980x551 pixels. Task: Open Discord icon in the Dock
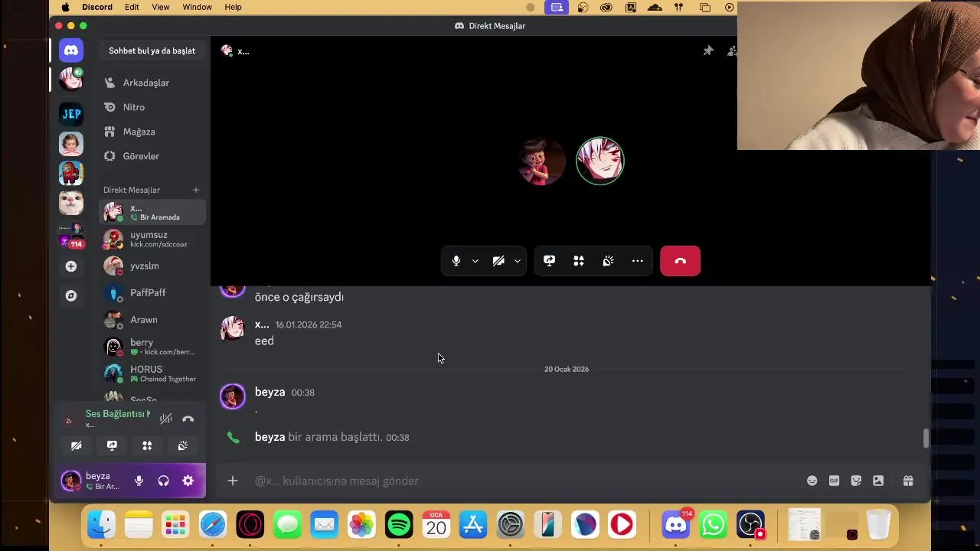point(675,525)
